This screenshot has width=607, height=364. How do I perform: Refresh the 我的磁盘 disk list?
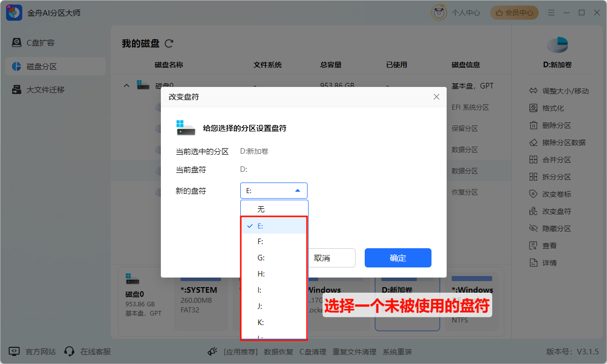click(168, 43)
